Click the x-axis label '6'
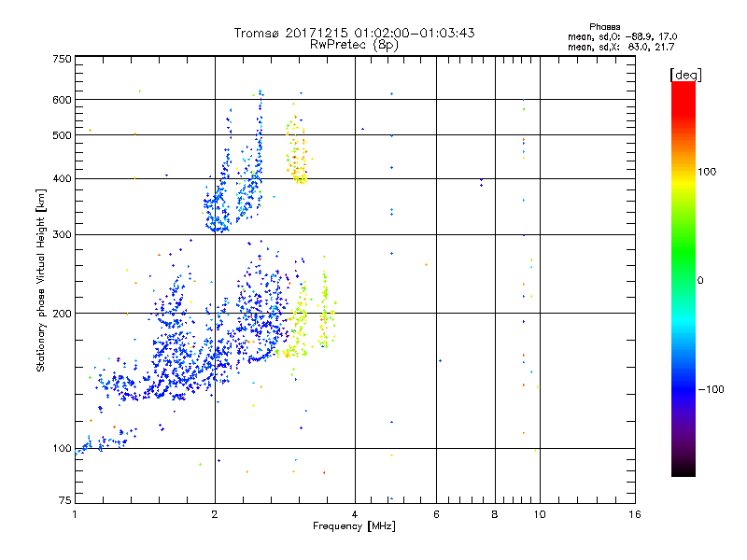The height and width of the screenshot is (560, 747). (436, 514)
